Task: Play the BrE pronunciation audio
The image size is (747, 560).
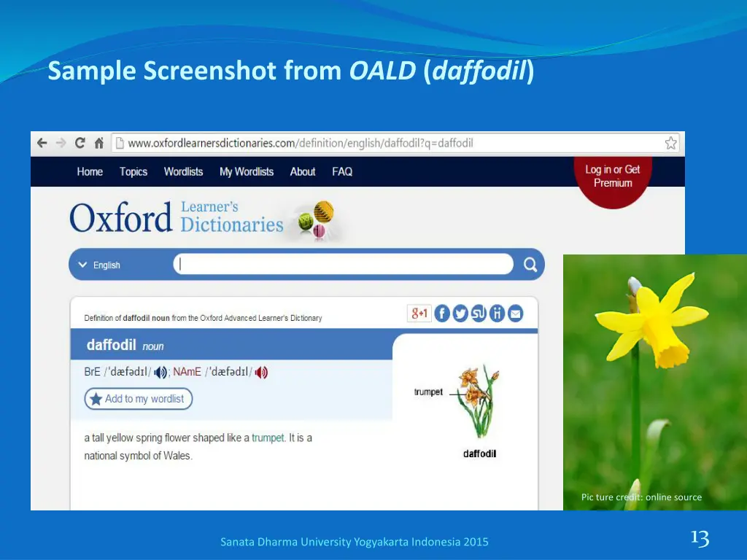Action: [160, 373]
